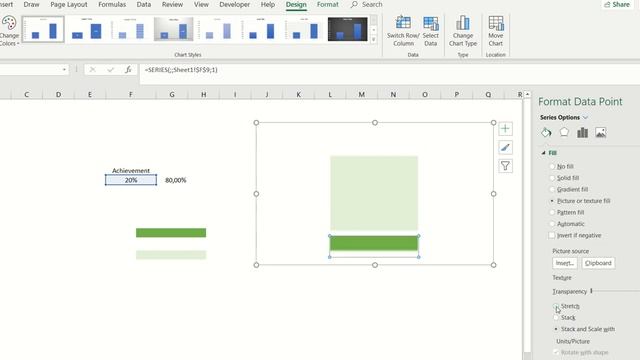Select the dark green chart bar
Viewport: 640px width, 360px height.
(x=374, y=243)
